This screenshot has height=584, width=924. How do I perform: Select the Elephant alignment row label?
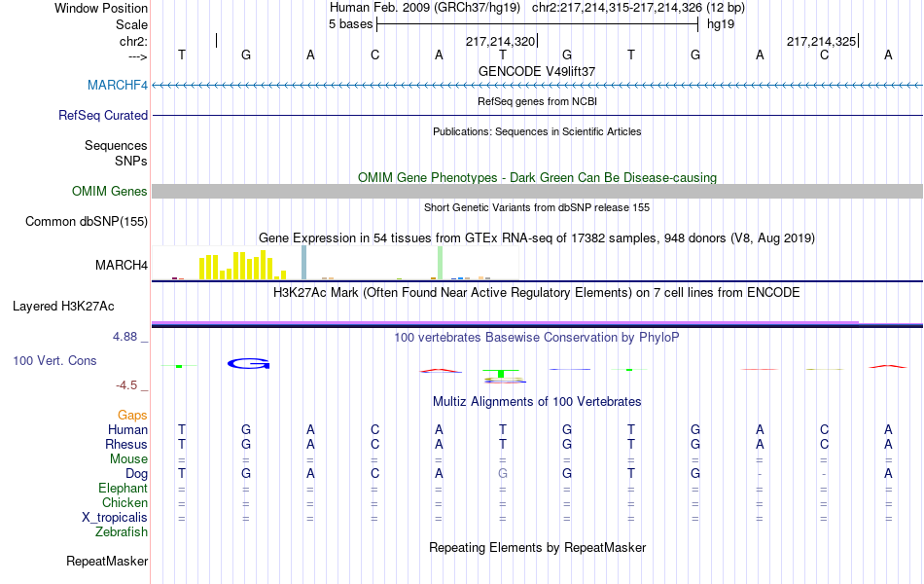[123, 488]
